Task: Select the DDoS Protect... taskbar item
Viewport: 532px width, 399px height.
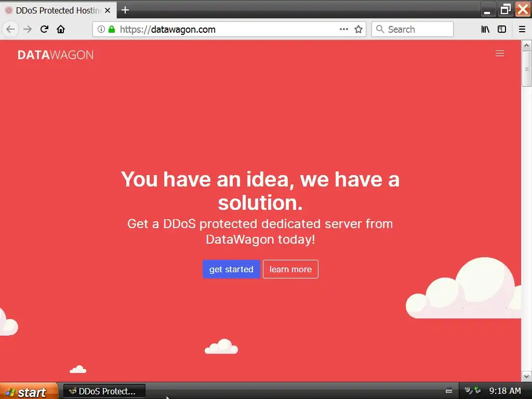Action: (104, 391)
